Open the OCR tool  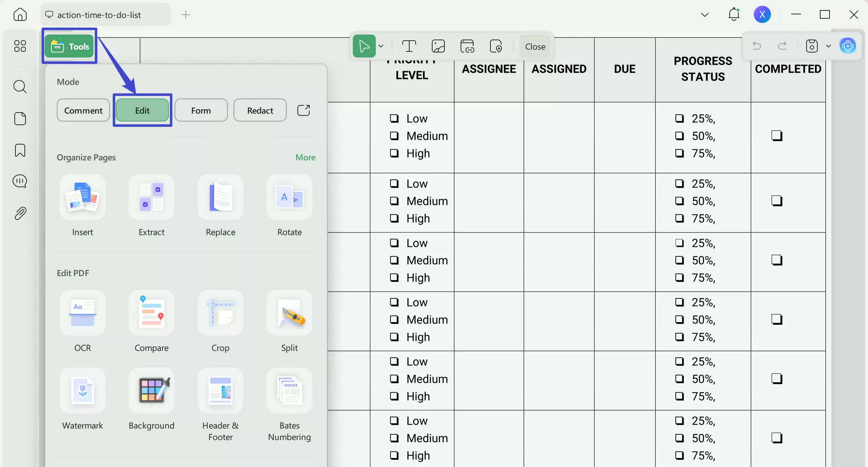82,313
